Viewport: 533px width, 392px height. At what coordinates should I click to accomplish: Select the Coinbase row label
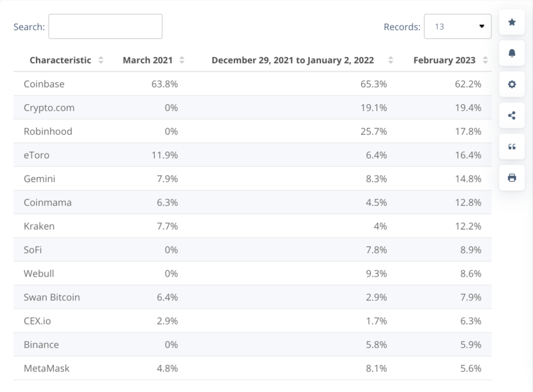click(x=44, y=84)
